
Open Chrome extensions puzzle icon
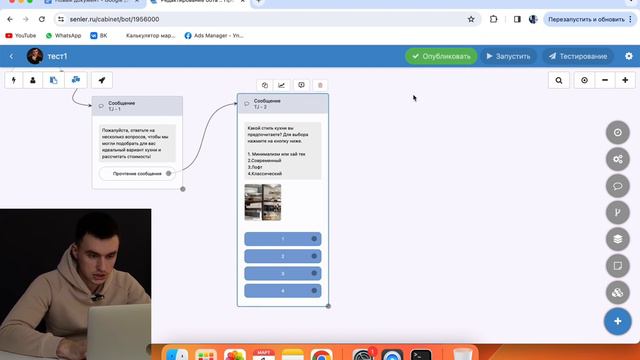(x=493, y=19)
